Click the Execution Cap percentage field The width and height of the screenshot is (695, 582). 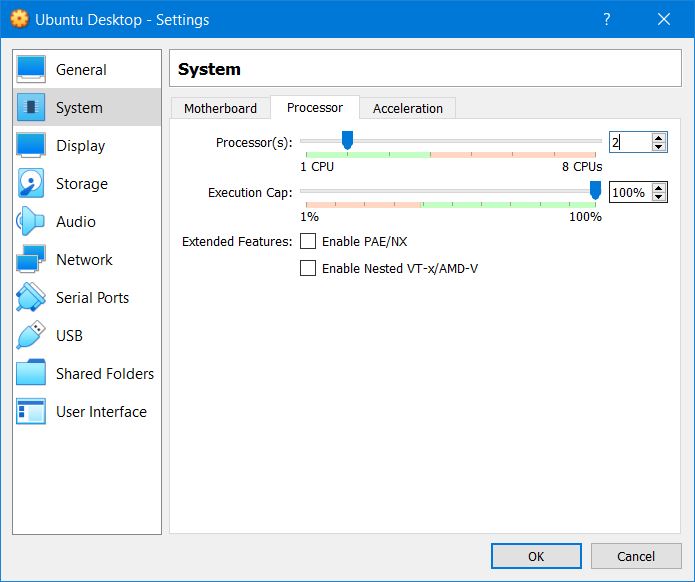629,193
